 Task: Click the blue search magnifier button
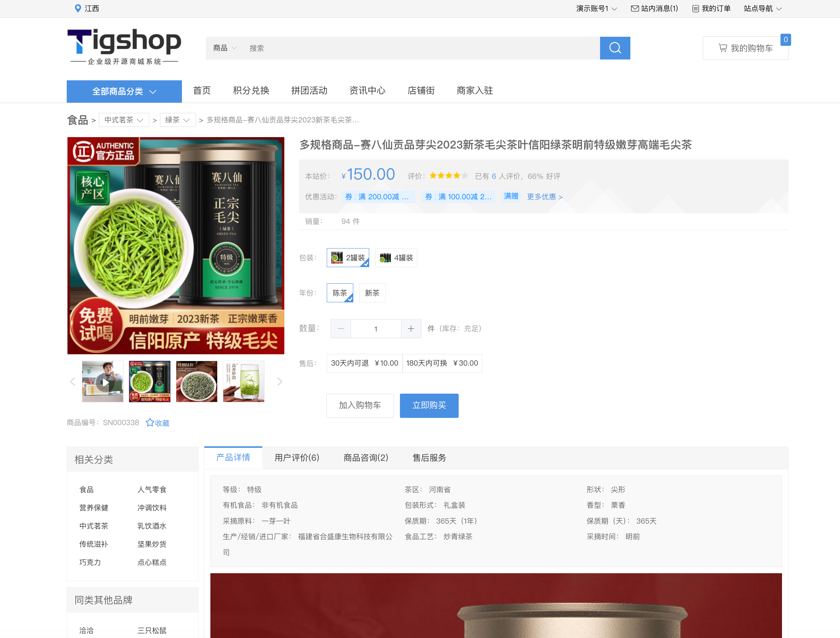tap(615, 48)
